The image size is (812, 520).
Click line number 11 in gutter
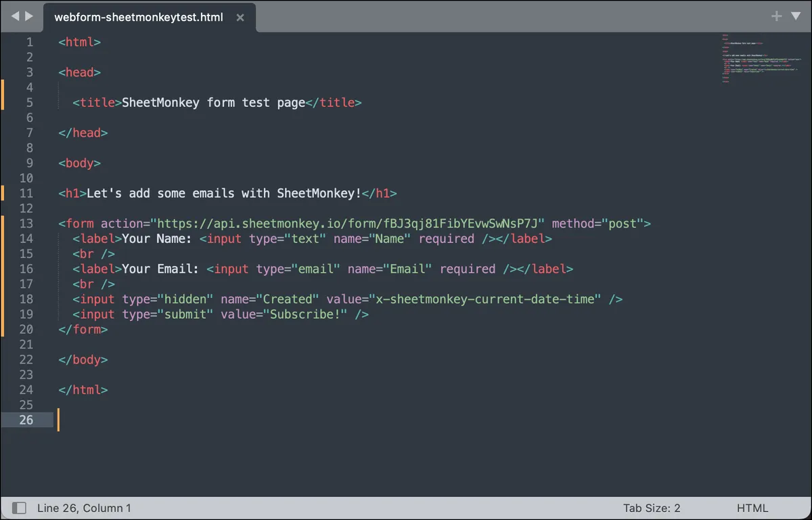(26, 194)
